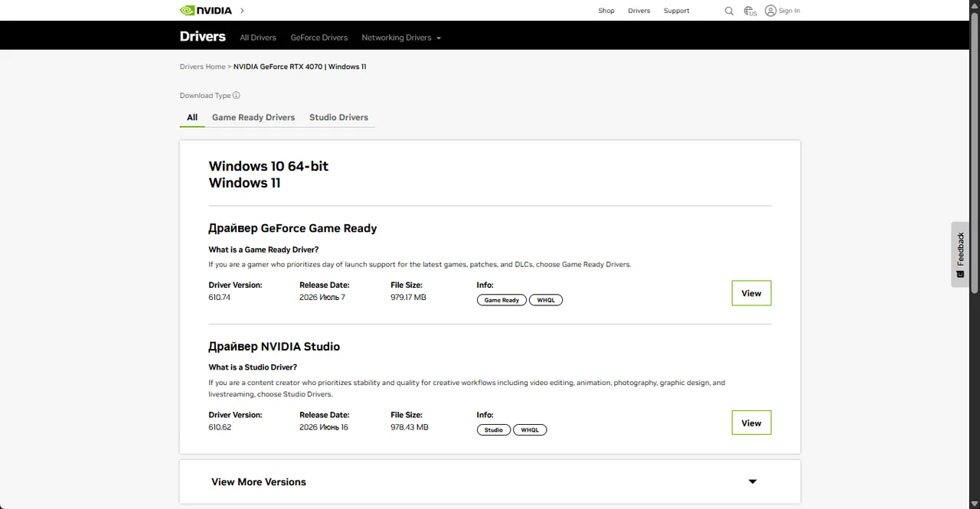Click the chevron next to NVIDIA logo
The width and height of the screenshot is (980, 509).
242,11
